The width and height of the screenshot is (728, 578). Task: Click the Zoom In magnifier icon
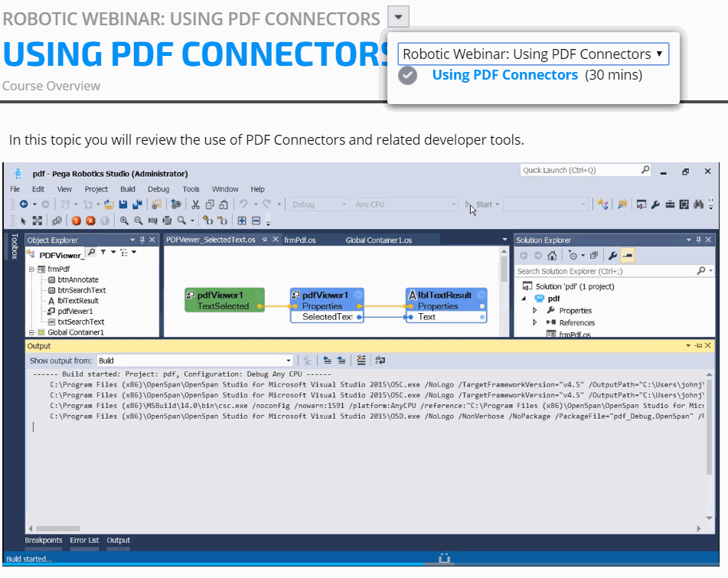click(x=124, y=221)
